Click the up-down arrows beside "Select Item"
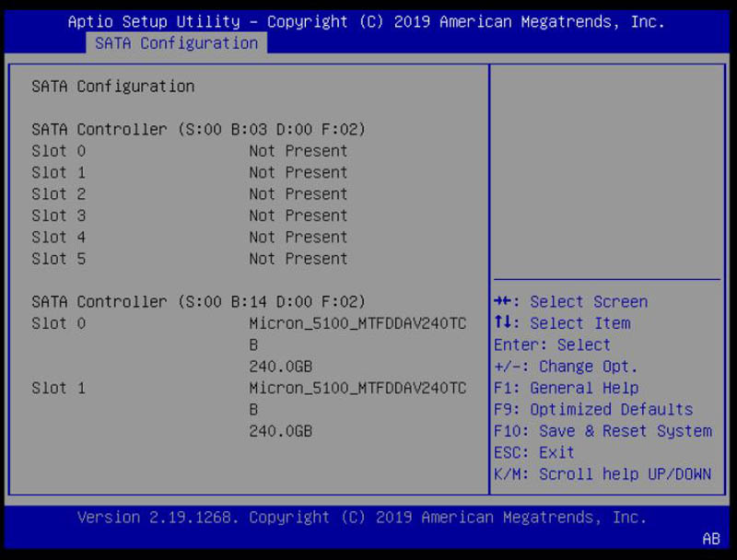The image size is (737, 560). pyautogui.click(x=502, y=322)
